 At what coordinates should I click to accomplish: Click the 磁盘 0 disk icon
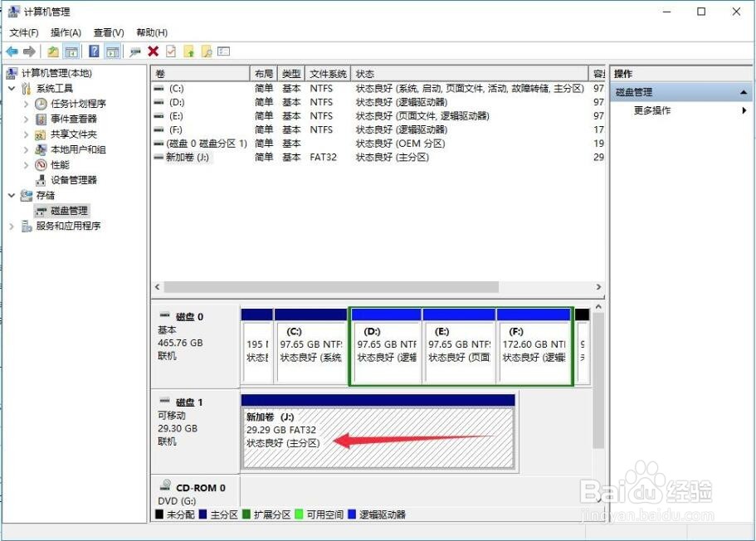[x=165, y=315]
